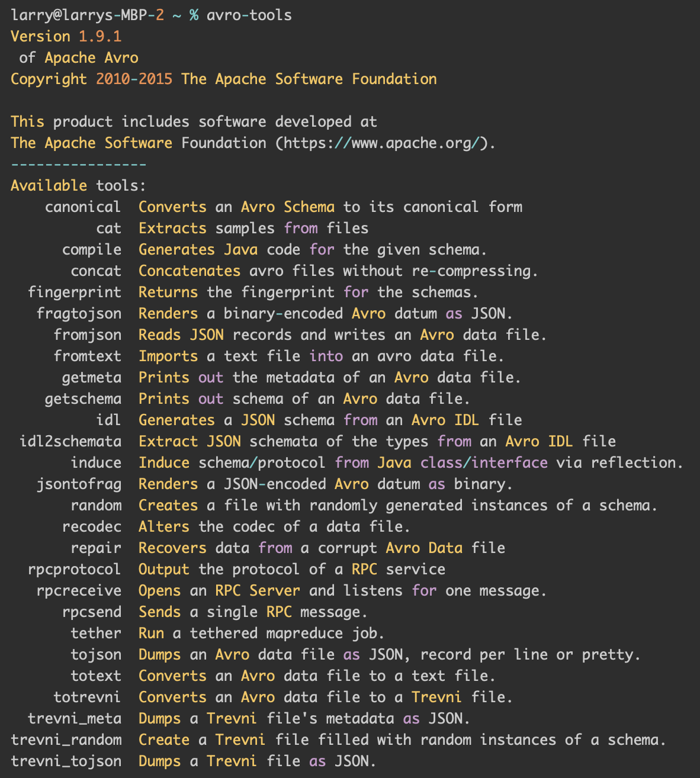
Task: Click 'Alters the codec of a data file.'
Action: tap(275, 526)
